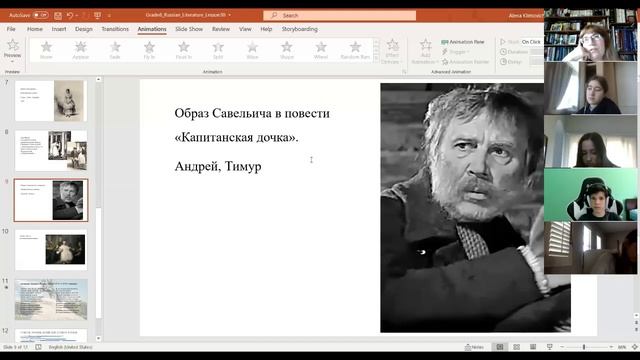
Task: Click the text Андрей, Тимур on slide
Action: 218,166
